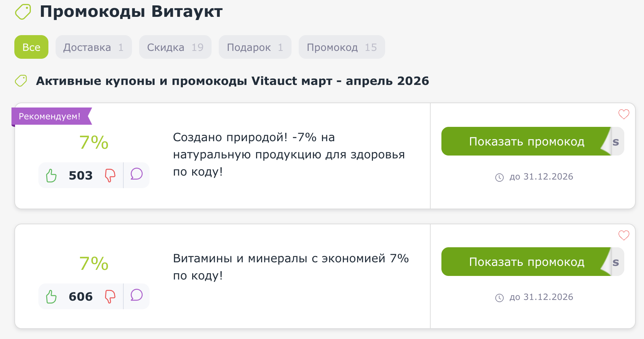Open the 'Промокод 15' filter
The width and height of the screenshot is (644, 339).
[x=341, y=47]
